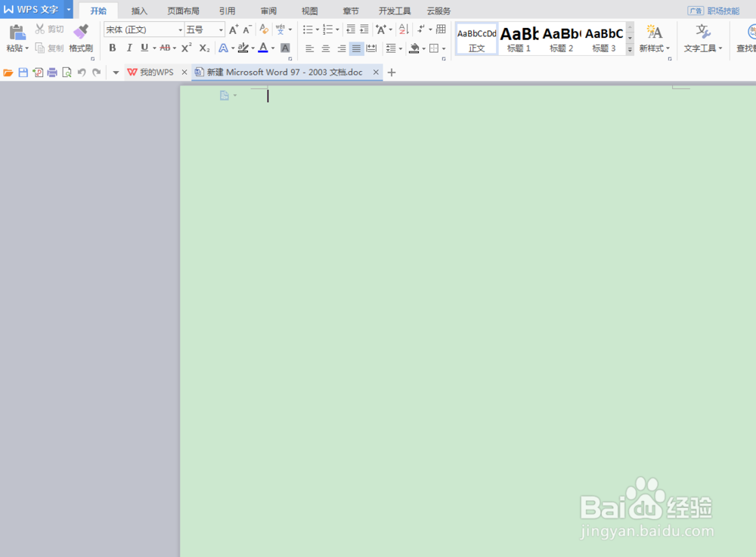Viewport: 756px width, 557px height.
Task: Select the 正文 (Normal) style
Action: tap(476, 39)
